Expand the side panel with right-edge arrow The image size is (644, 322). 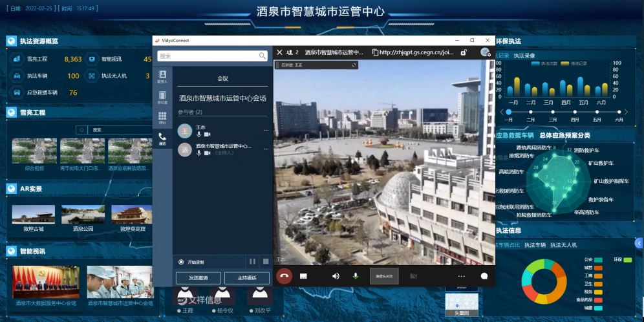pyautogui.click(x=639, y=242)
